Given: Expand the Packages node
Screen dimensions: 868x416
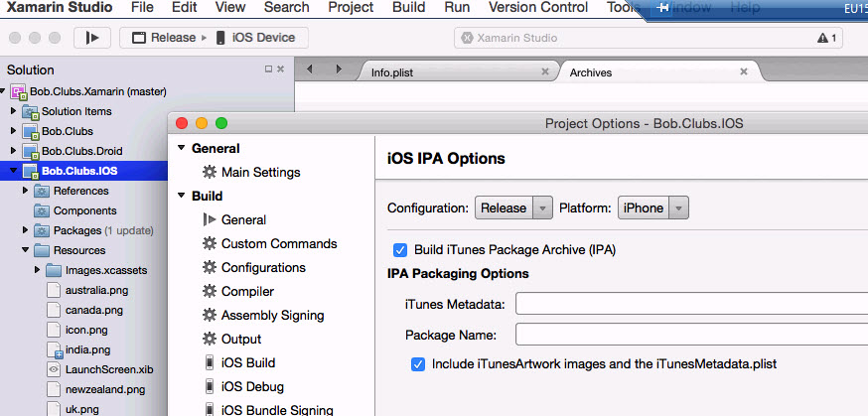Looking at the screenshot, I should [25, 230].
